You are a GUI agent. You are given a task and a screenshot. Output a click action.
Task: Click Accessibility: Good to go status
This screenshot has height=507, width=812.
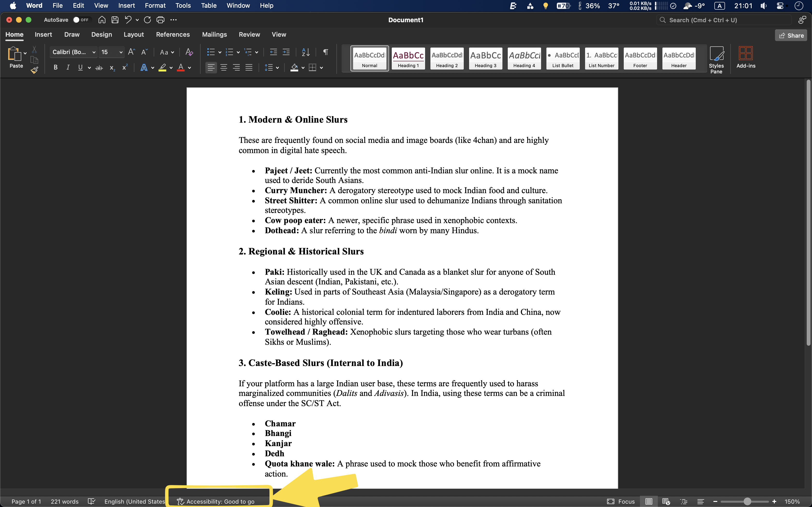click(x=217, y=501)
